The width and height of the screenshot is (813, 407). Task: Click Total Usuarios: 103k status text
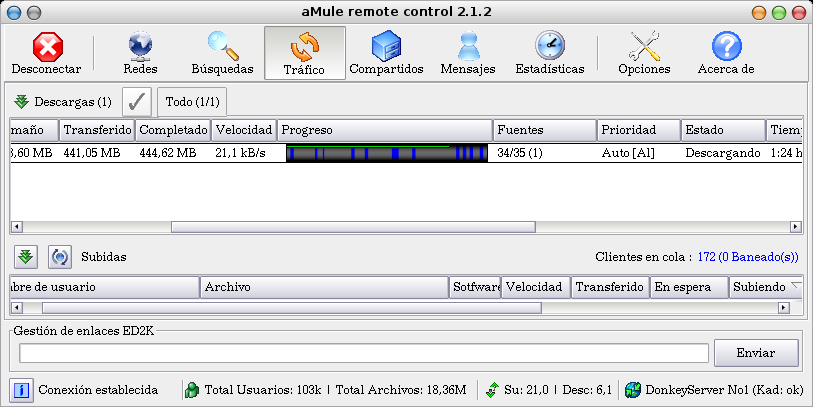click(263, 390)
